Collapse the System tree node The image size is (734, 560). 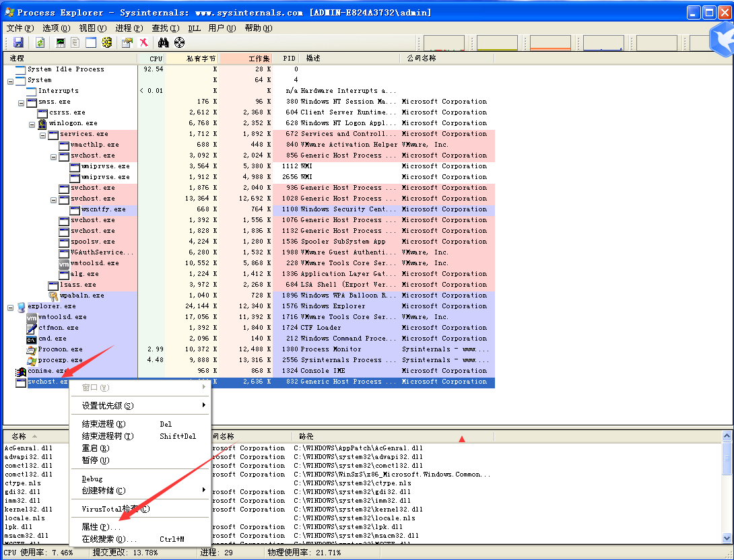[10, 81]
